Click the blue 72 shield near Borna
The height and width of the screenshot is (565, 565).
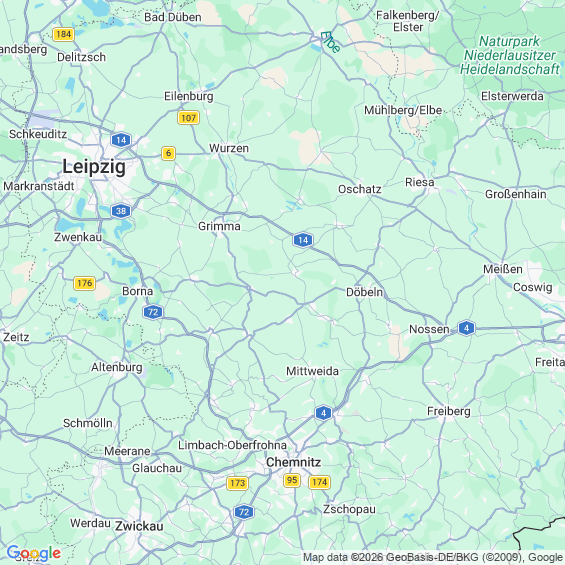(153, 312)
